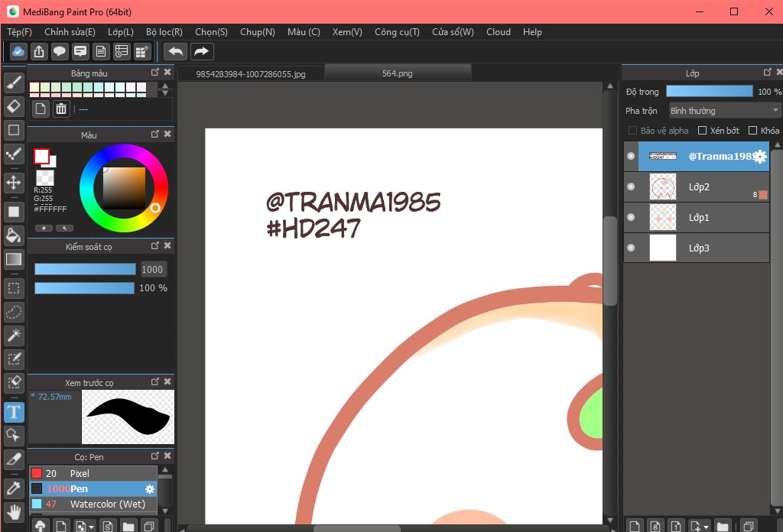
Task: Open brush add dropdown arrow at bottom
Action: point(91,527)
